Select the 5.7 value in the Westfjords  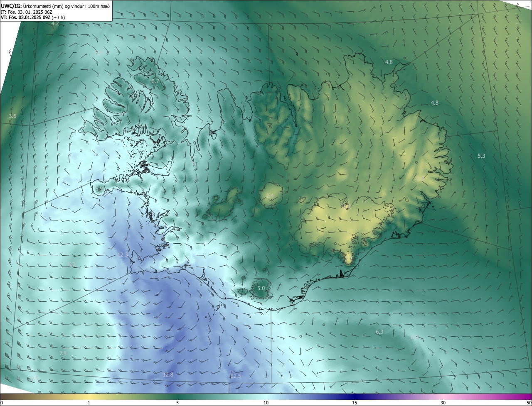point(155,81)
